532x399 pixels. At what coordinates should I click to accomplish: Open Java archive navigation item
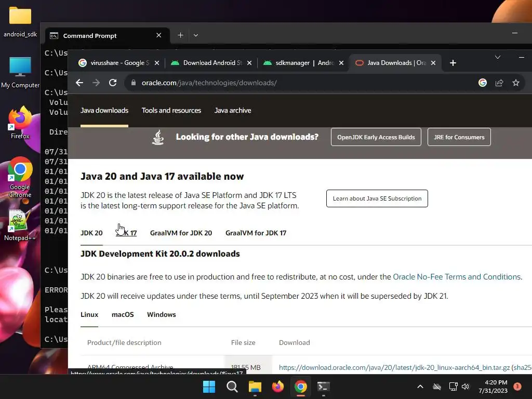point(233,111)
